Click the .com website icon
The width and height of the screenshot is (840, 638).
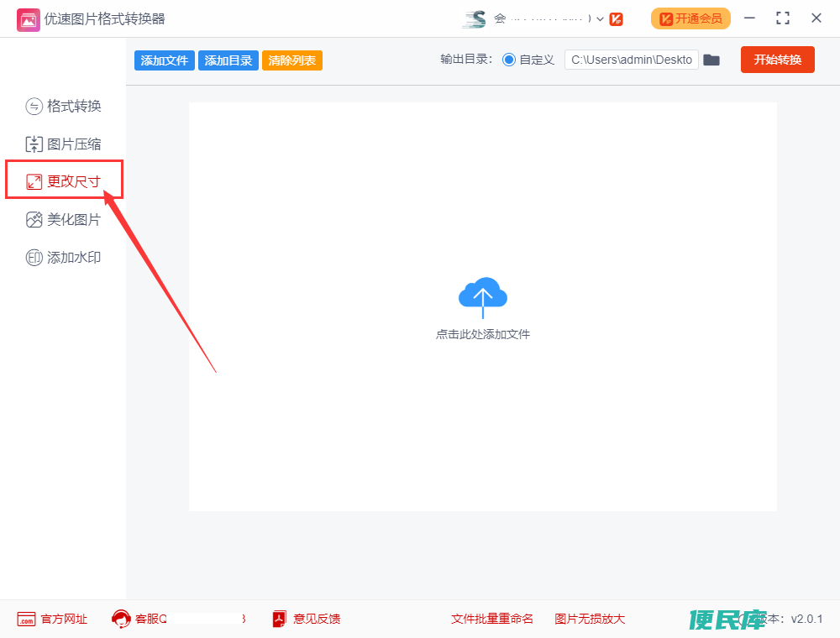pyautogui.click(x=26, y=620)
